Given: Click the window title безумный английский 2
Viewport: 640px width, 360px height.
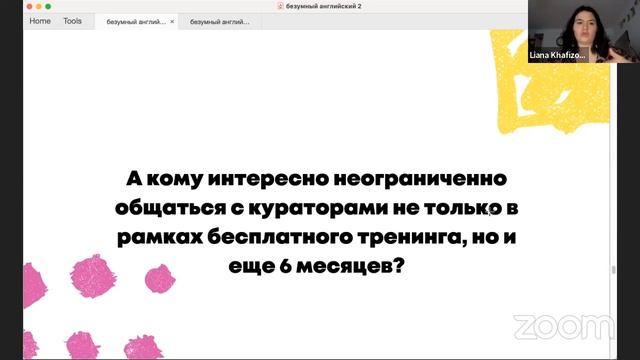Looking at the screenshot, I should [323, 6].
